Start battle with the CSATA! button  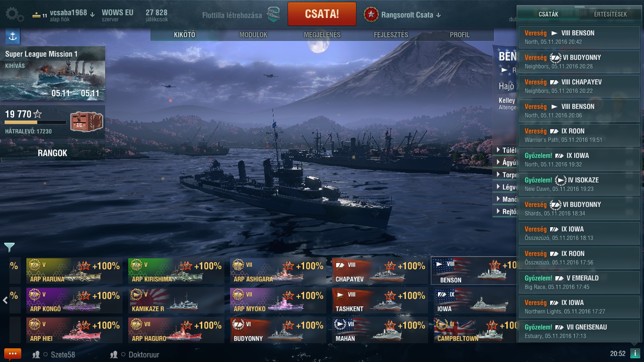[322, 14]
